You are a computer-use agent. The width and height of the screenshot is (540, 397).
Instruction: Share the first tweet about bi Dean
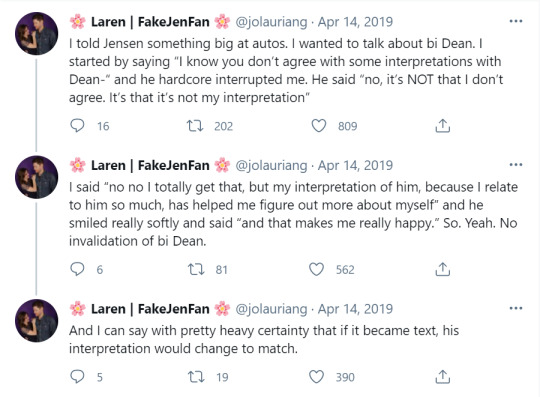[443, 126]
